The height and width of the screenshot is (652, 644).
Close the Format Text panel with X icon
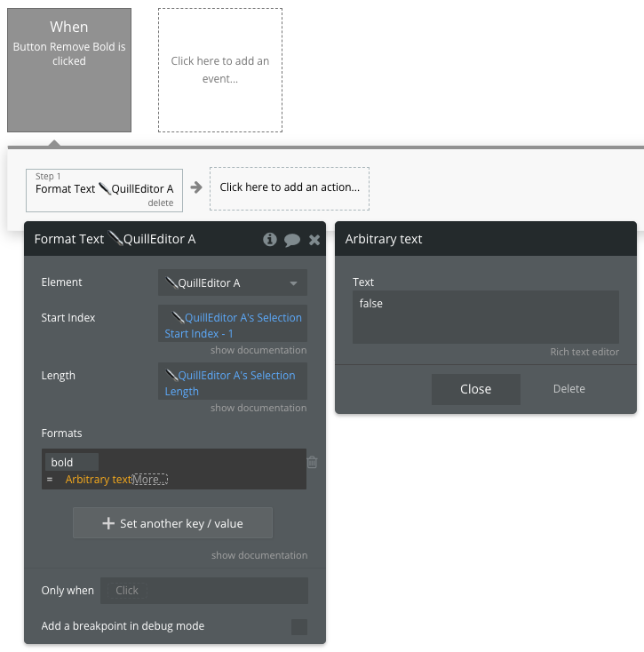pyautogui.click(x=314, y=240)
